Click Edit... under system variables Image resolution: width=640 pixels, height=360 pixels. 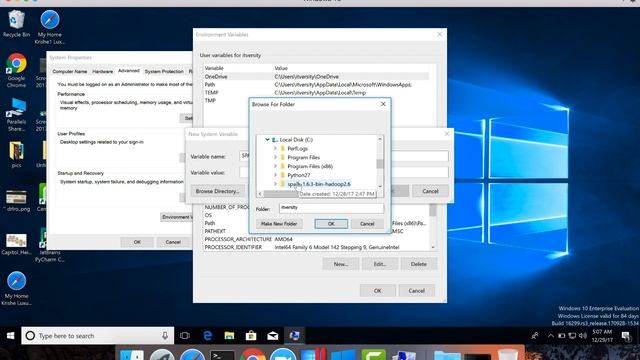point(380,264)
